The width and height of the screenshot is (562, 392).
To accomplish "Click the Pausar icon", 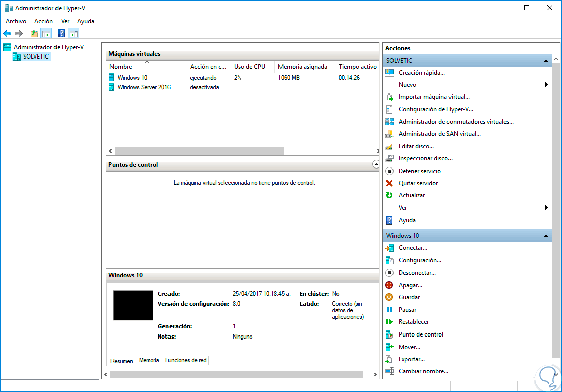I will [389, 310].
